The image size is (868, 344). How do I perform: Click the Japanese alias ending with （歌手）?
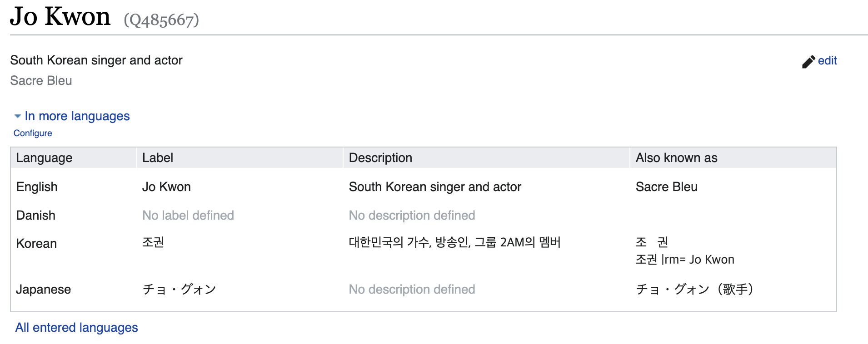point(694,289)
